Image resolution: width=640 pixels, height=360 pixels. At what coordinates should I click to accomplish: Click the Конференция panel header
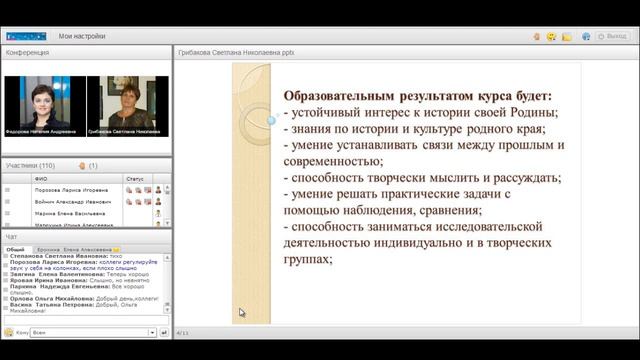point(87,53)
